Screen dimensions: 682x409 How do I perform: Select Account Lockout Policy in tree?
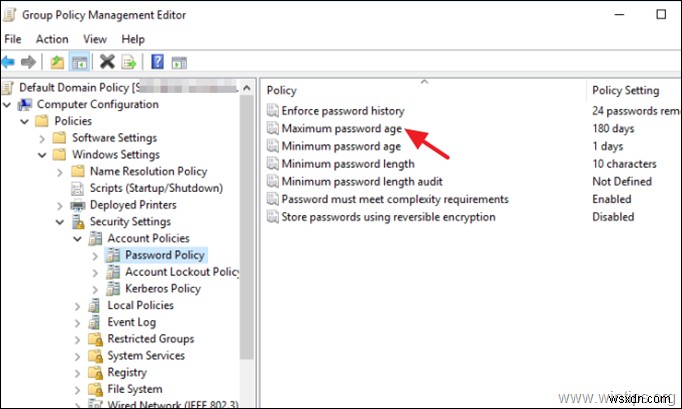(x=182, y=272)
